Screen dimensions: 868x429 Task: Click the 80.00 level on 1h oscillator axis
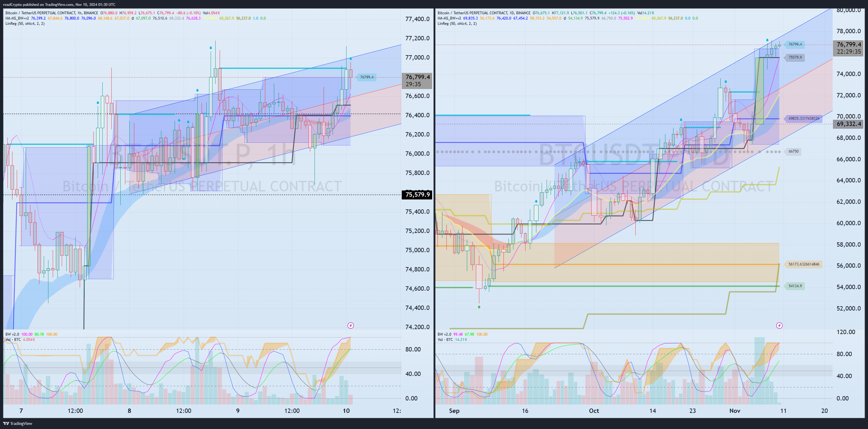pyautogui.click(x=413, y=350)
